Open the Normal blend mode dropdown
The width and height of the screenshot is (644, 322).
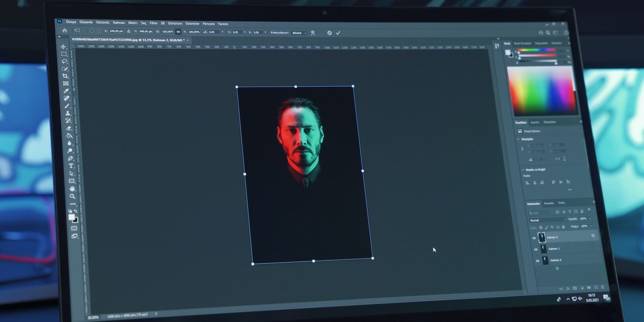tap(547, 220)
